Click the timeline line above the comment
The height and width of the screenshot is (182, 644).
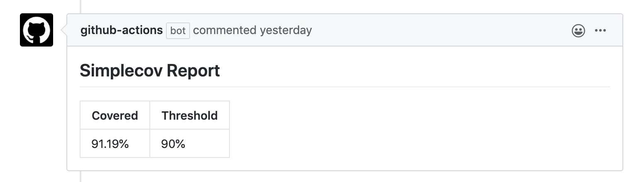(x=80, y=6)
